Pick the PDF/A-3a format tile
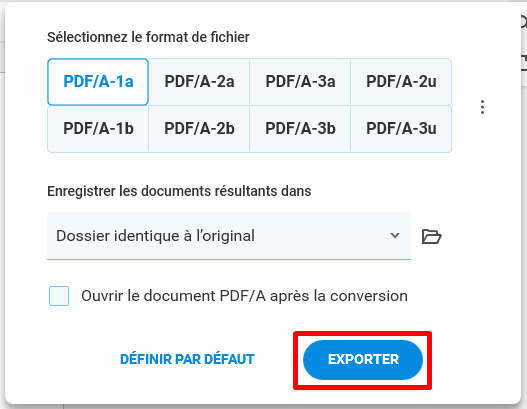This screenshot has width=527, height=409. pos(300,82)
